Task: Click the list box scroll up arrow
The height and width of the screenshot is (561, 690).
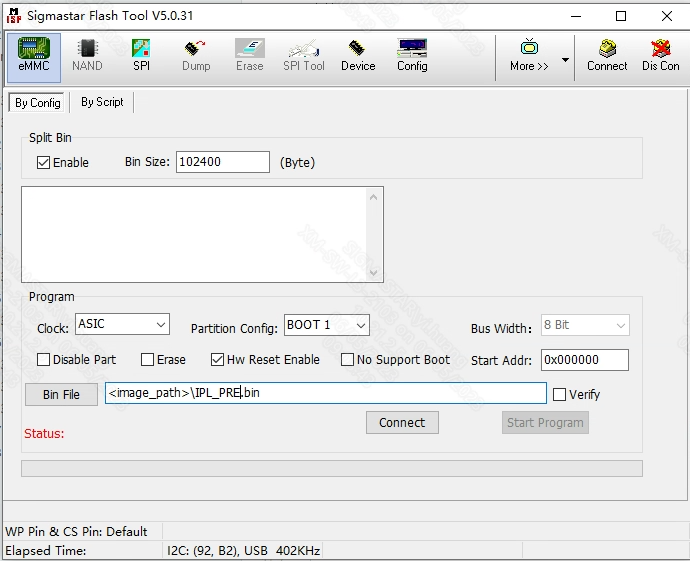Action: [x=373, y=197]
